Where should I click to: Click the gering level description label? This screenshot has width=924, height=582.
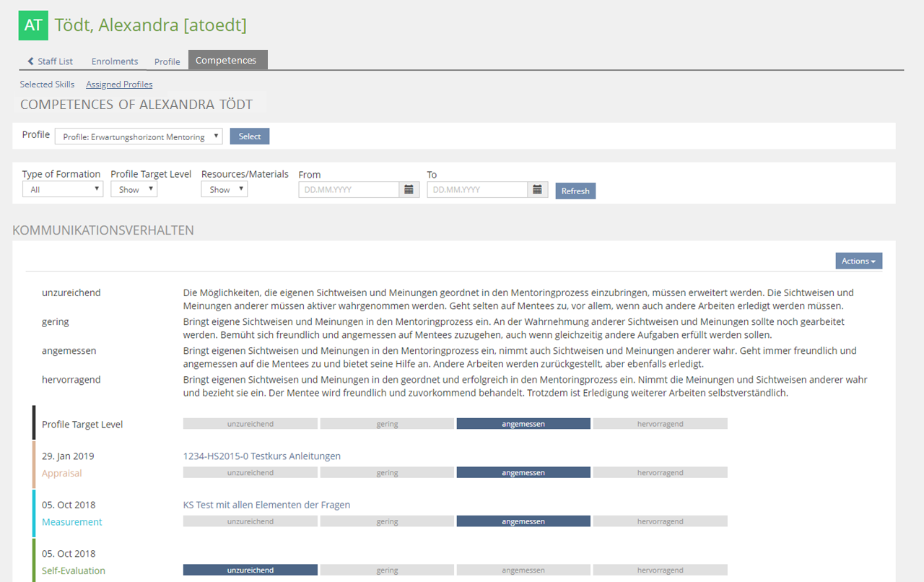(x=56, y=322)
